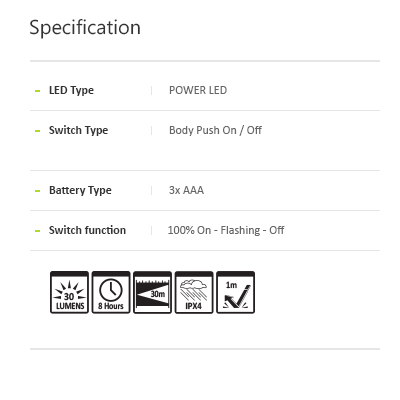Screen dimensions: 400x400
Task: Click the 30 Lumens brightness icon
Action: coord(69,292)
